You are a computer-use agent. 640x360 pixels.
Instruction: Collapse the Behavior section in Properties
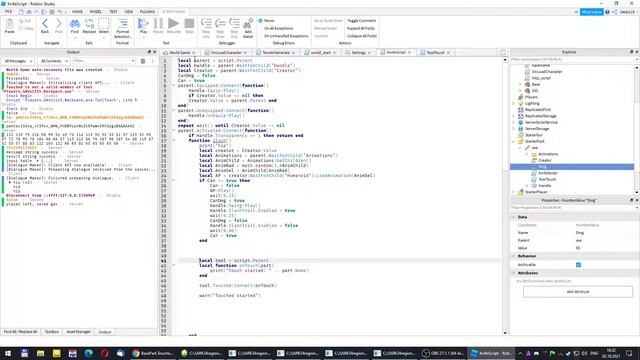coord(513,256)
